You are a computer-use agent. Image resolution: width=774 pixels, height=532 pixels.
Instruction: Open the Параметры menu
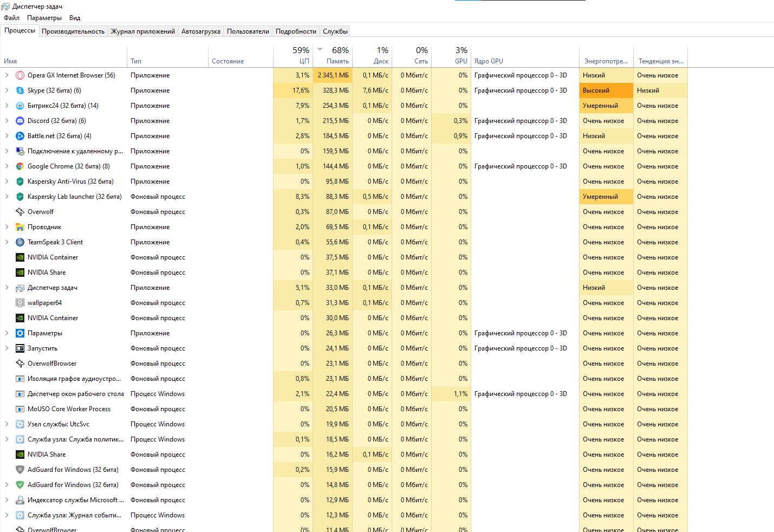tap(44, 18)
